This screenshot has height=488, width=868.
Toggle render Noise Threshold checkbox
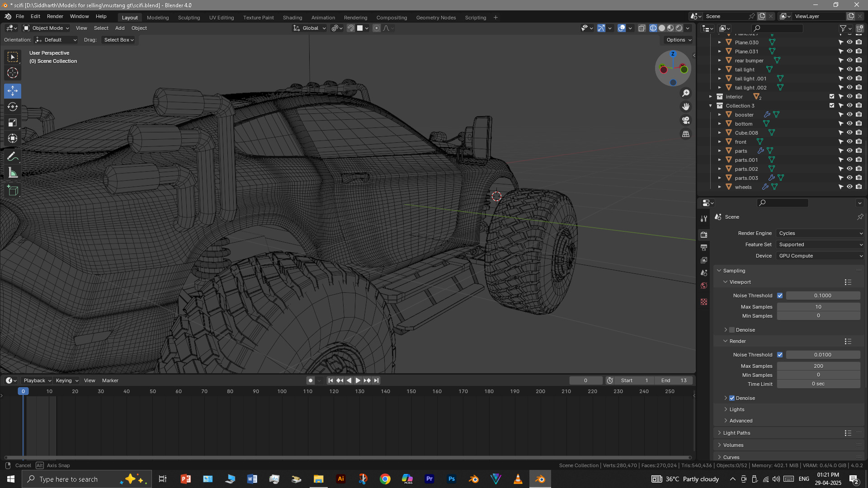coord(780,355)
